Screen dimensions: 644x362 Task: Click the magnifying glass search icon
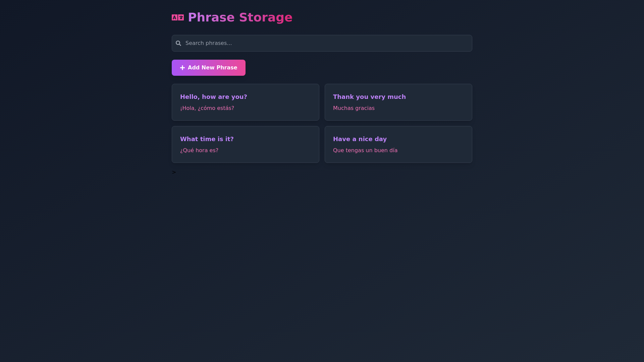pos(178,43)
